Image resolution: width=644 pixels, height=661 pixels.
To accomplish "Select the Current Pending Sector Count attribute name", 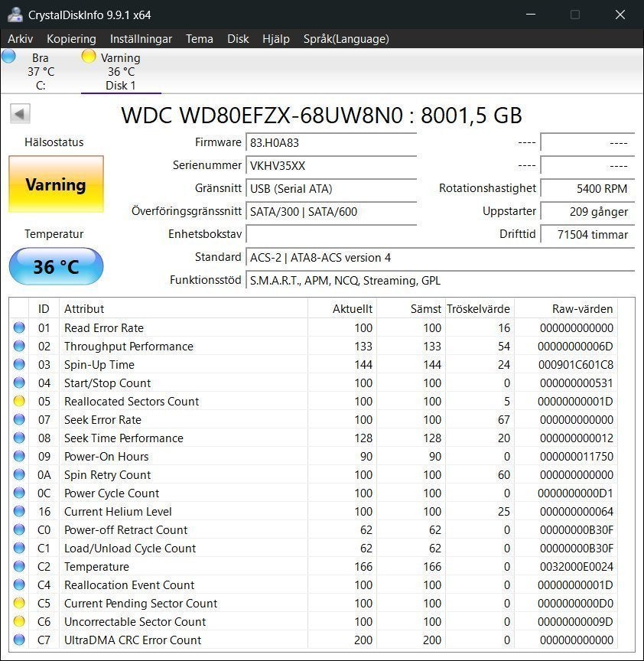I will pyautogui.click(x=141, y=604).
